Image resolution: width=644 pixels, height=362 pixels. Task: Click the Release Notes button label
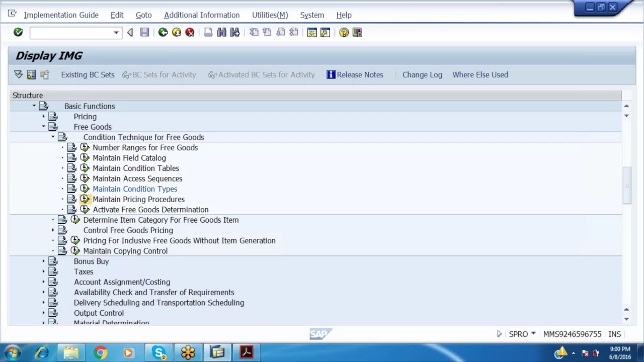(360, 74)
